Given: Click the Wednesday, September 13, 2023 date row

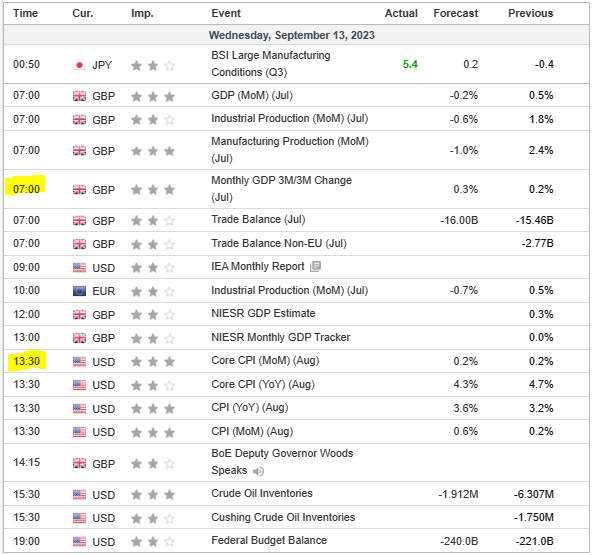Looking at the screenshot, I should [x=296, y=35].
